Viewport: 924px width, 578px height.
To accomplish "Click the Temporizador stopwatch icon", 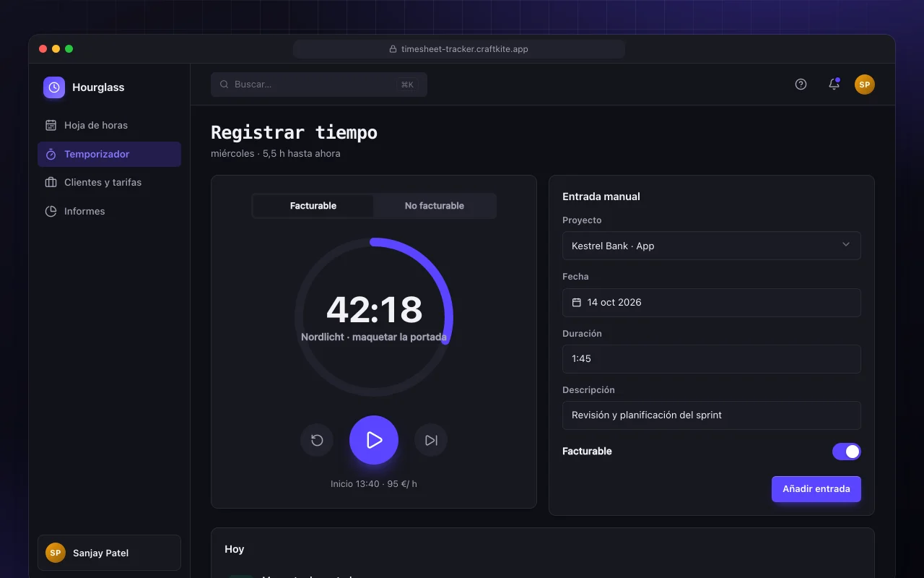I will [51, 154].
